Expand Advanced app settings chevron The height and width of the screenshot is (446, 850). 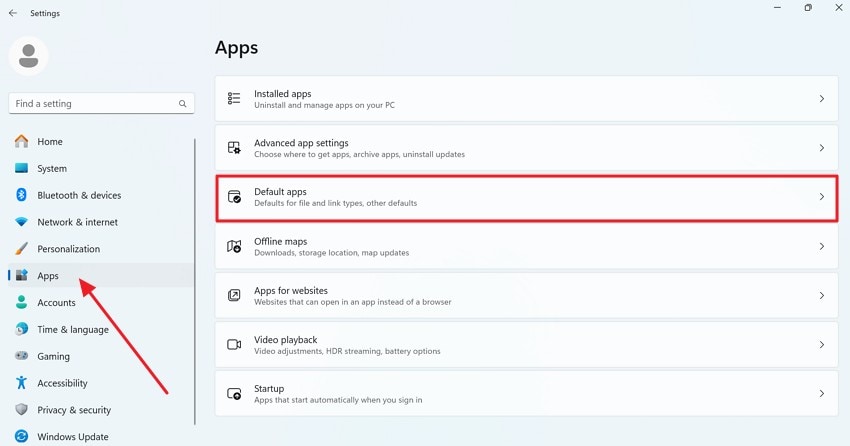click(x=822, y=148)
